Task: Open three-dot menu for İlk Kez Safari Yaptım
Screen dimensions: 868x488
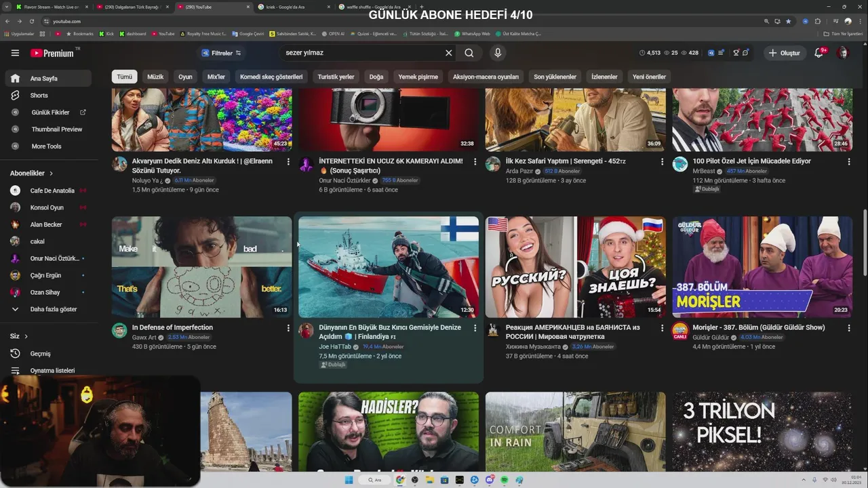Action: (662, 161)
